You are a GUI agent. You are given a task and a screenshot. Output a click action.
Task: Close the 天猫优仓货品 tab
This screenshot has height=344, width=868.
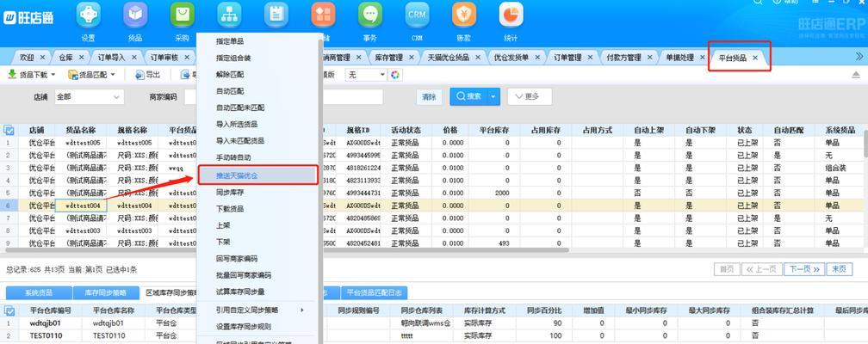pyautogui.click(x=478, y=57)
